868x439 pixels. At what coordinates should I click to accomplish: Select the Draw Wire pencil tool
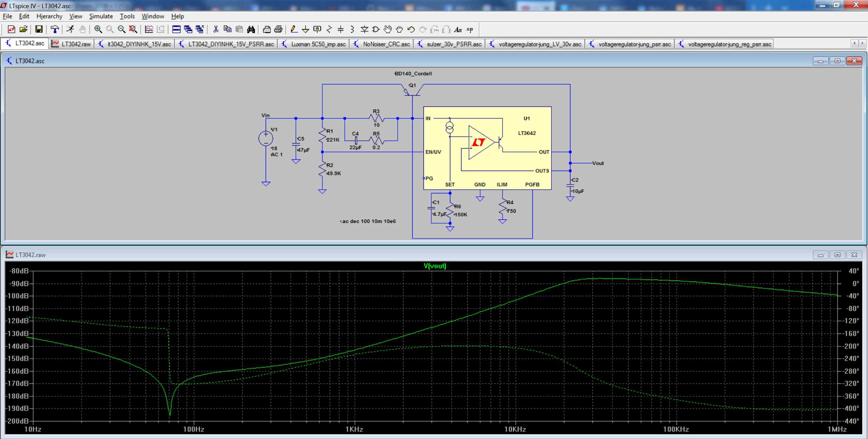[294, 30]
